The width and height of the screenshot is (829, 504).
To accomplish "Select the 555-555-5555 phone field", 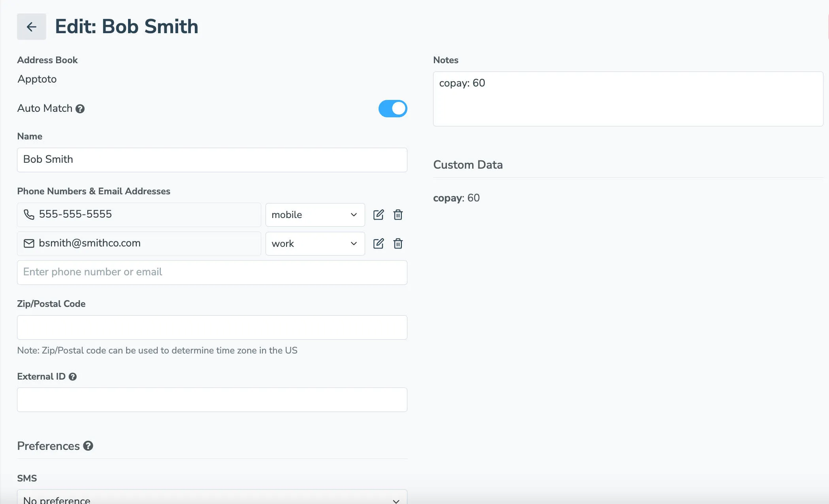I will 138,214.
